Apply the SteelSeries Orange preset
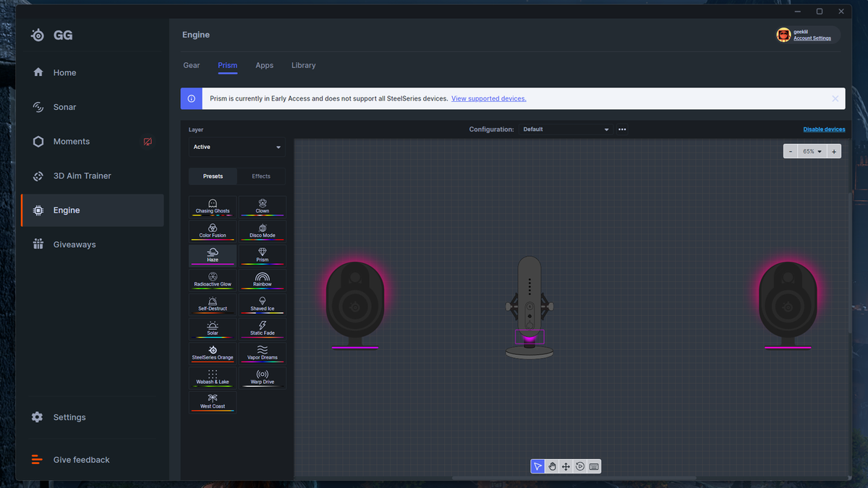Viewport: 868px width, 488px height. [x=213, y=354]
